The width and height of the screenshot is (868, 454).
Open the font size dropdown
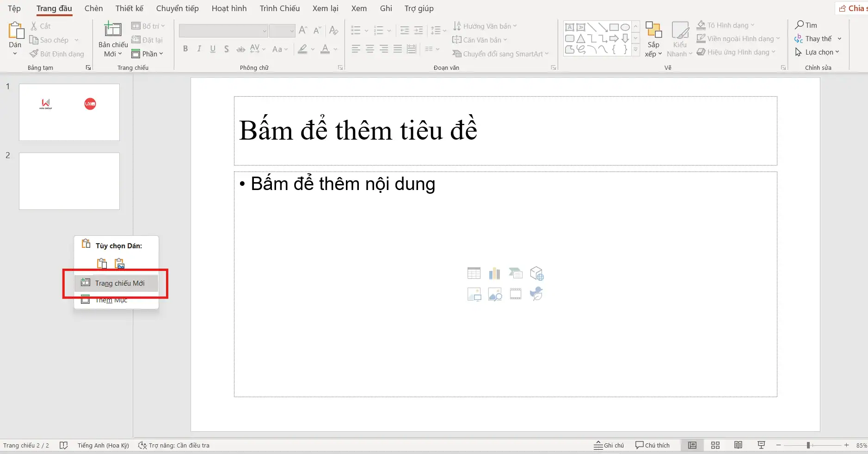tap(291, 31)
